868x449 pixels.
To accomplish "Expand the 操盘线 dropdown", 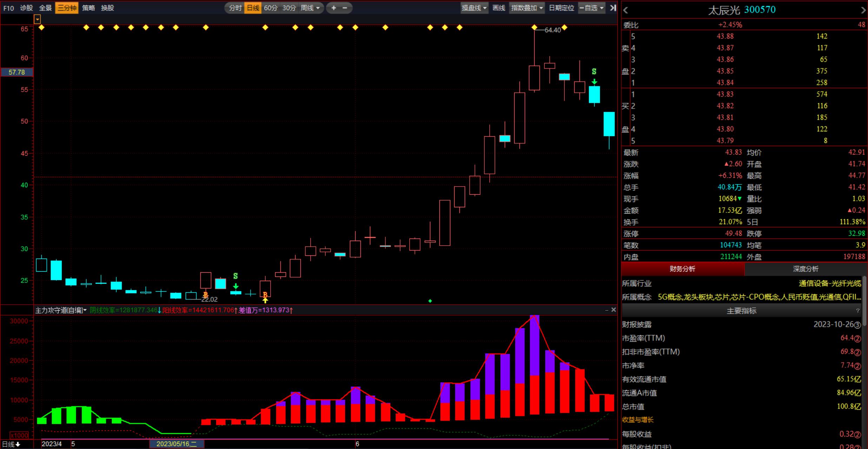I will (474, 8).
